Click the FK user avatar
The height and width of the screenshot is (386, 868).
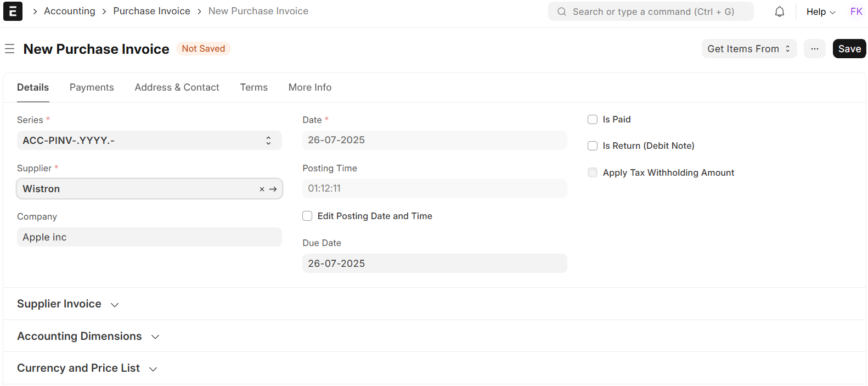click(x=856, y=12)
